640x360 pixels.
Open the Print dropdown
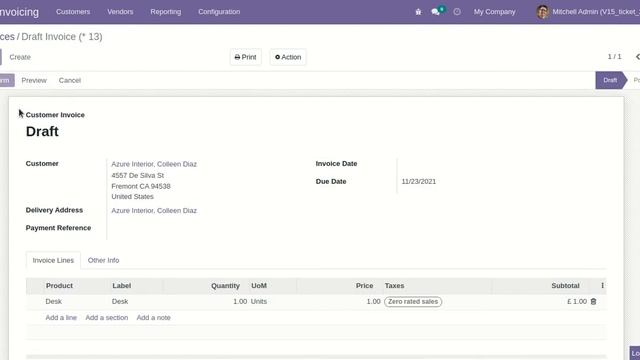point(246,57)
